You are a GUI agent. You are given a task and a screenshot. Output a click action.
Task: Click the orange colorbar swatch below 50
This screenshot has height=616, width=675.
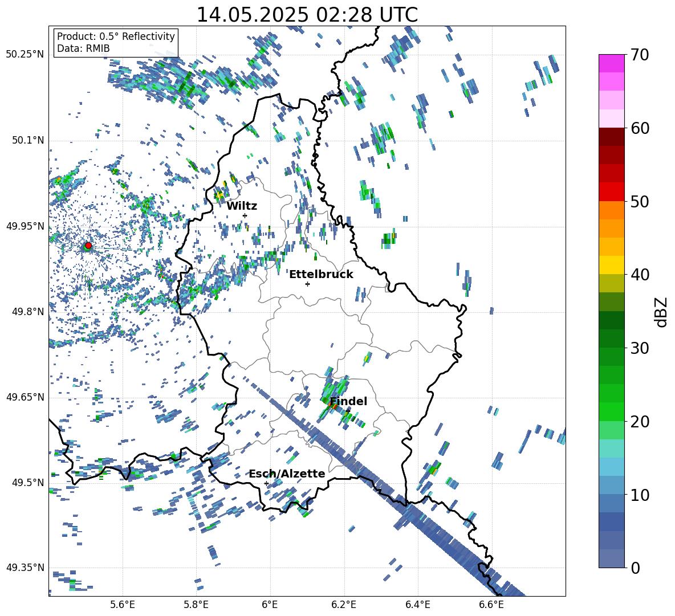click(612, 210)
